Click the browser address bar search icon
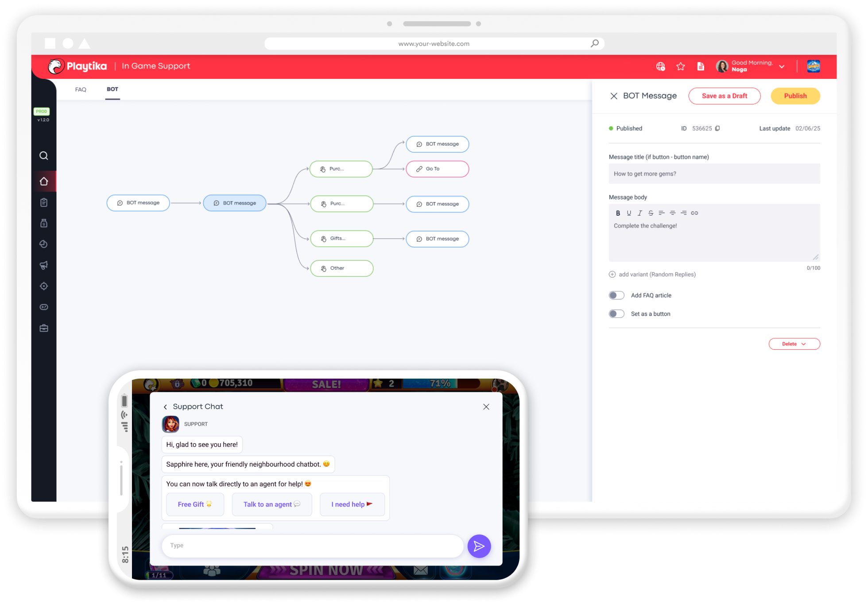Viewport: 868px width, 604px height. (595, 43)
